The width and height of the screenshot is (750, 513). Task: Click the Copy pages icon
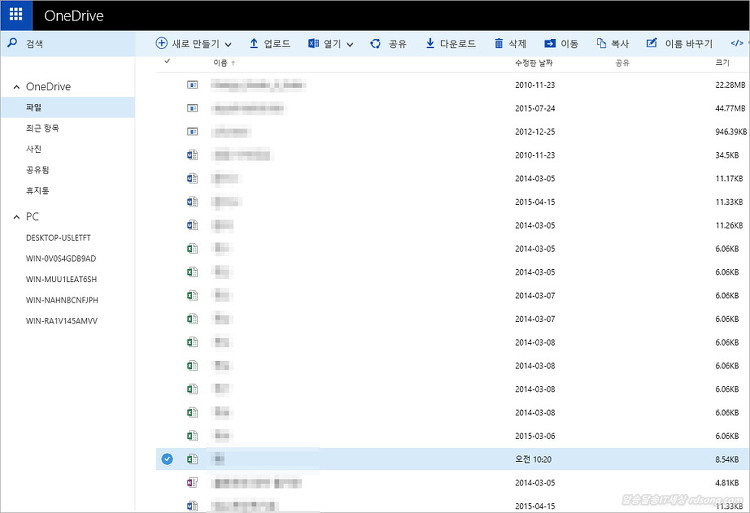pos(601,43)
